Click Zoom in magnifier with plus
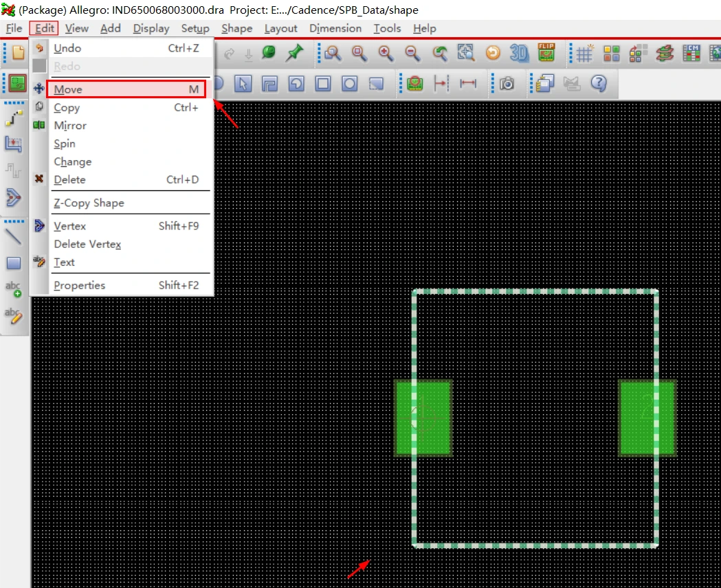This screenshot has height=588, width=721. click(x=386, y=54)
